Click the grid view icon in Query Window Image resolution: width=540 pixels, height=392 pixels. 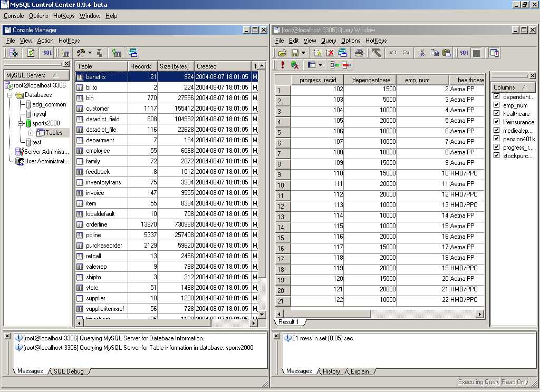[x=312, y=65]
